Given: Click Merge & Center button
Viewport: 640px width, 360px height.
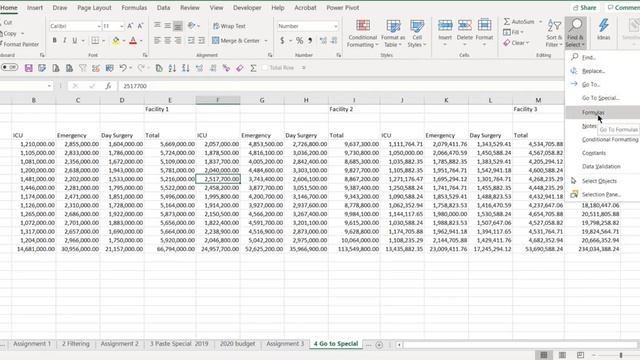Looking at the screenshot, I should tap(236, 40).
